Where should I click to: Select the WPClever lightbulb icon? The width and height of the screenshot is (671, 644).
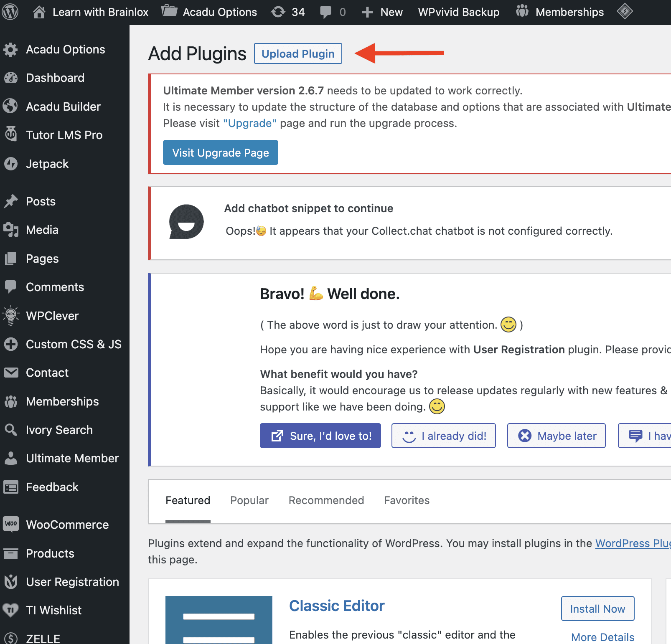click(x=11, y=315)
